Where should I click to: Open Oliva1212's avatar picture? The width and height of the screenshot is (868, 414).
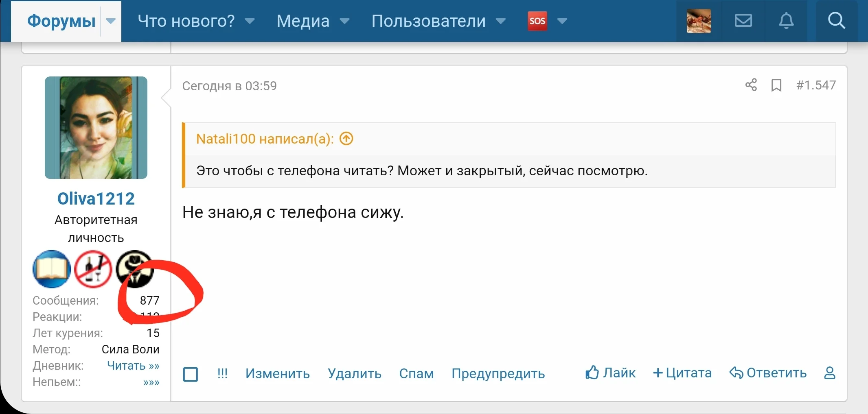tap(96, 127)
